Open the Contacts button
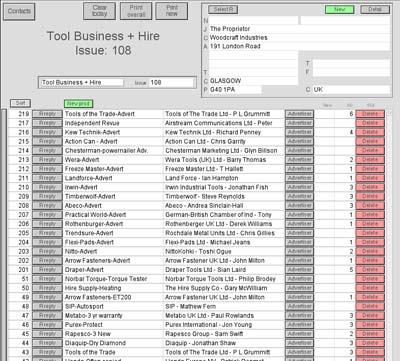400x361 pixels. tap(19, 11)
